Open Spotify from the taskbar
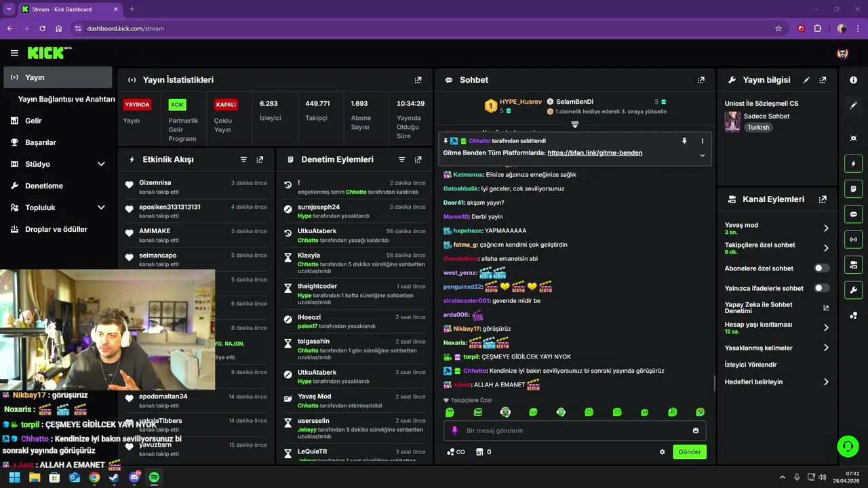 pyautogui.click(x=154, y=477)
